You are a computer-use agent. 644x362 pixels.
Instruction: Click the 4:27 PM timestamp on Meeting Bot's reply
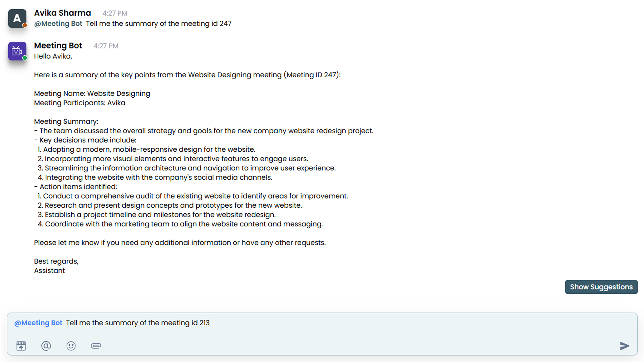tap(106, 46)
